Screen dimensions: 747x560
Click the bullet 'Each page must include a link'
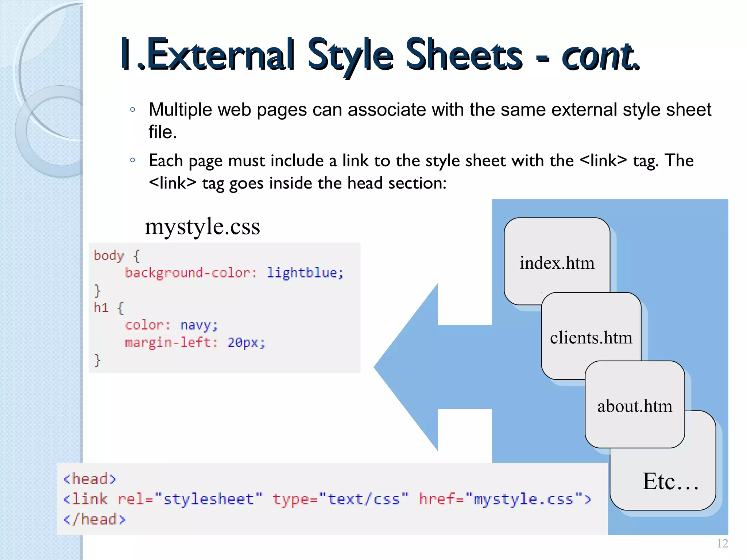(421, 171)
